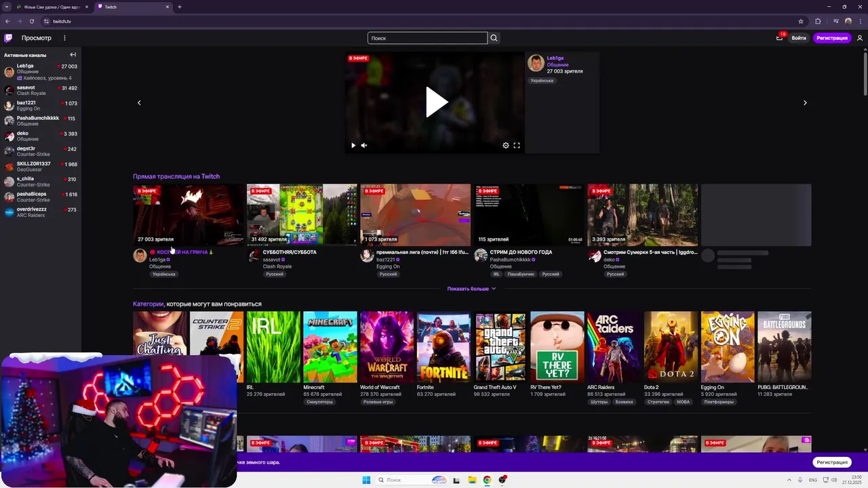Open a new browser tab
868x488 pixels.
(180, 7)
